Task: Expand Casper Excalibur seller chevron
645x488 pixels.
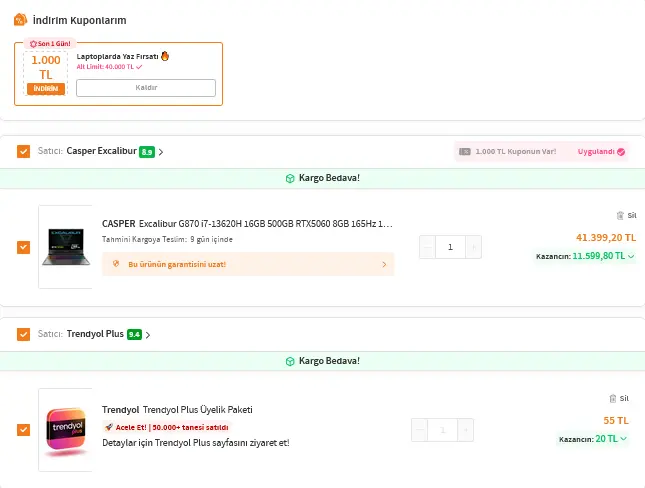Action: [161, 152]
